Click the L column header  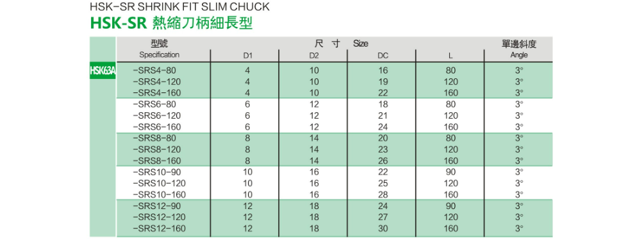click(450, 56)
